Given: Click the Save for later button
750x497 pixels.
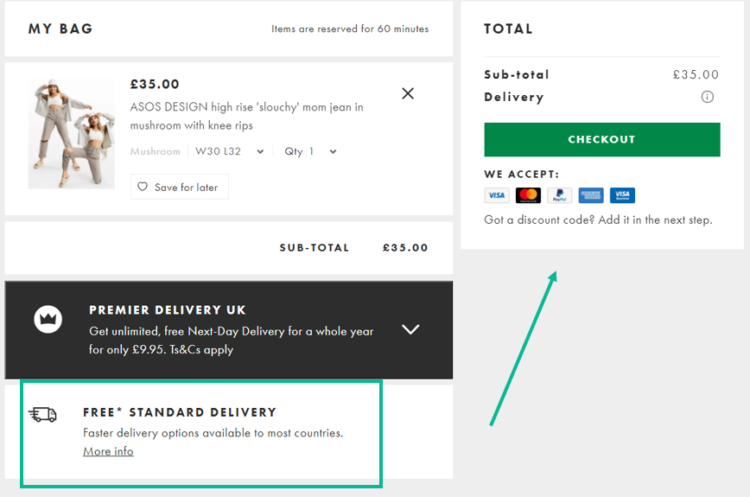Looking at the screenshot, I should pyautogui.click(x=179, y=187).
